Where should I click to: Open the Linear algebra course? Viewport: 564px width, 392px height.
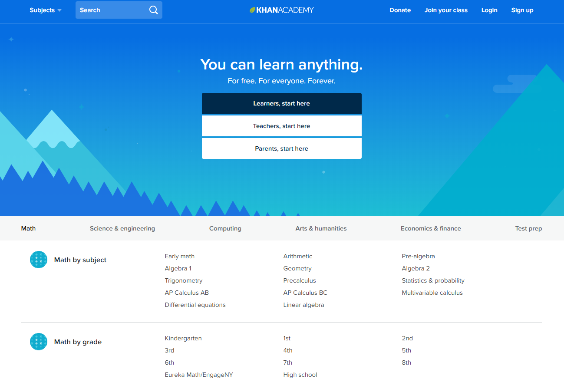click(x=304, y=305)
